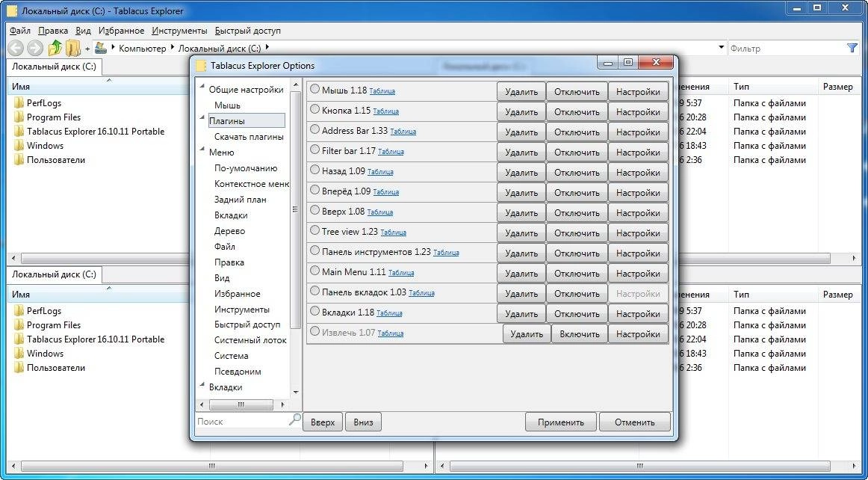Sort by Тип column in bottom pane

[773, 295]
